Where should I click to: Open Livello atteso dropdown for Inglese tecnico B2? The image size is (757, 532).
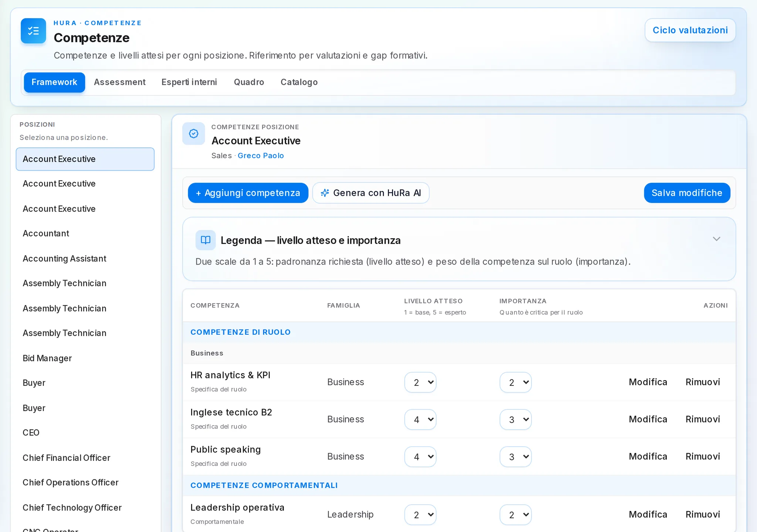[420, 420]
